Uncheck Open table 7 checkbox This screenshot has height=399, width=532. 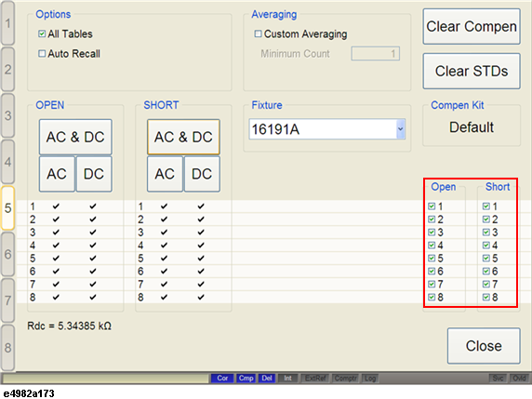click(432, 284)
